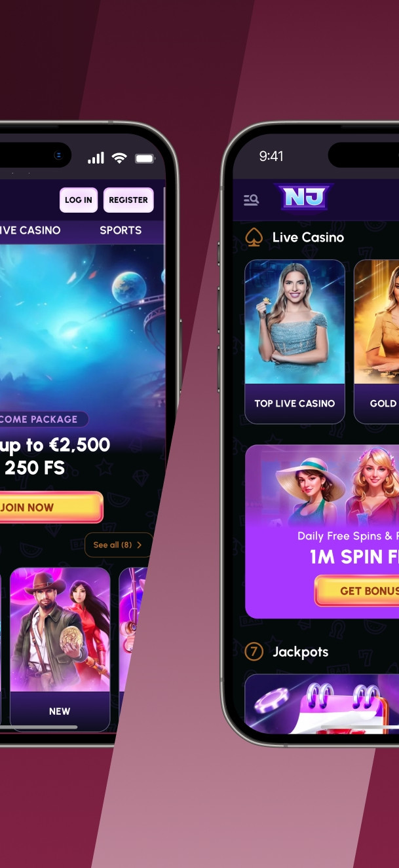
Task: Click the JOIN NOW button
Action: click(51, 507)
